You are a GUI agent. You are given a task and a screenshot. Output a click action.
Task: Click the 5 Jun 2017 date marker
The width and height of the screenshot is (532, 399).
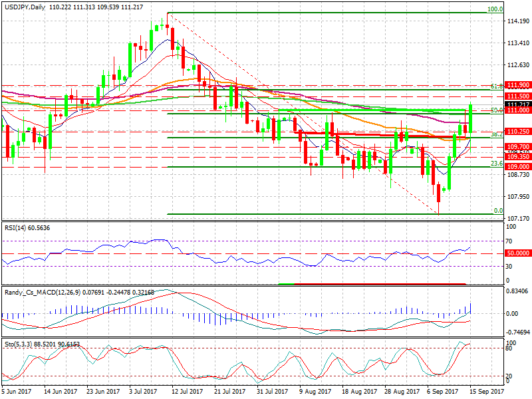pyautogui.click(x=17, y=392)
